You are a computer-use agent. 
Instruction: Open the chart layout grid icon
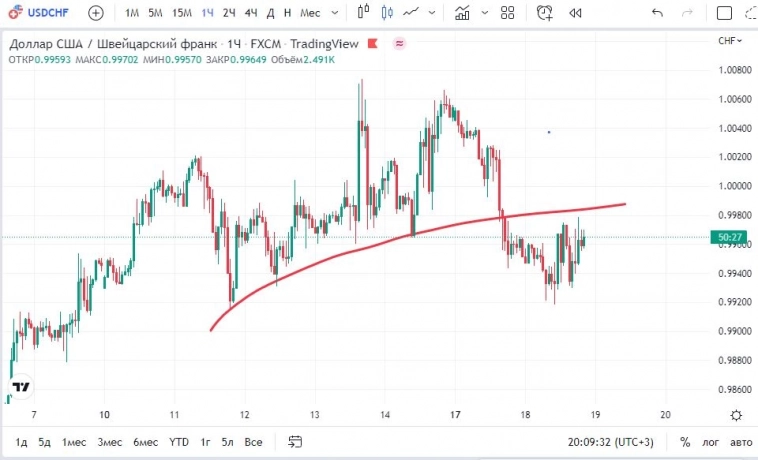click(x=507, y=13)
